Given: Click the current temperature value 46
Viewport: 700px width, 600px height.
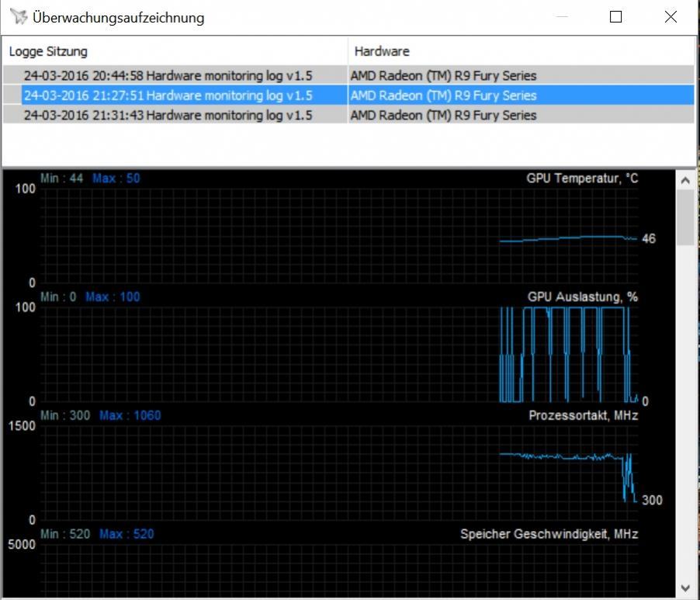Looking at the screenshot, I should click(x=649, y=238).
